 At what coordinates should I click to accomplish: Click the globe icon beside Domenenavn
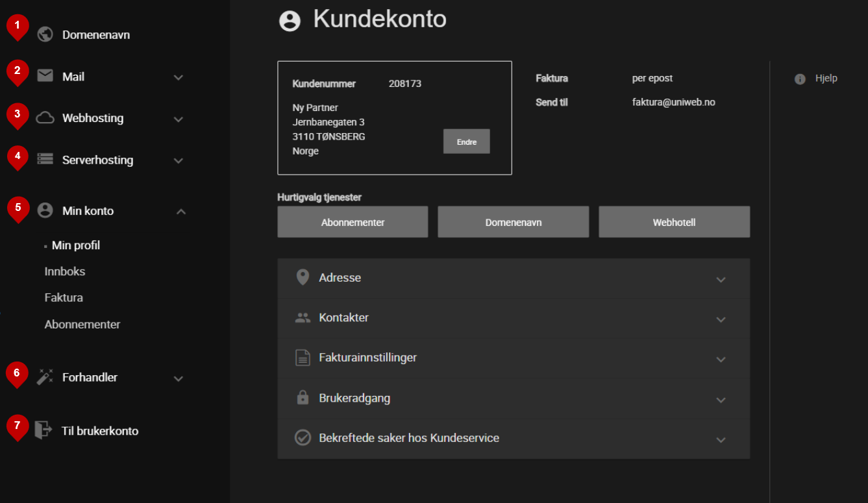pos(45,34)
